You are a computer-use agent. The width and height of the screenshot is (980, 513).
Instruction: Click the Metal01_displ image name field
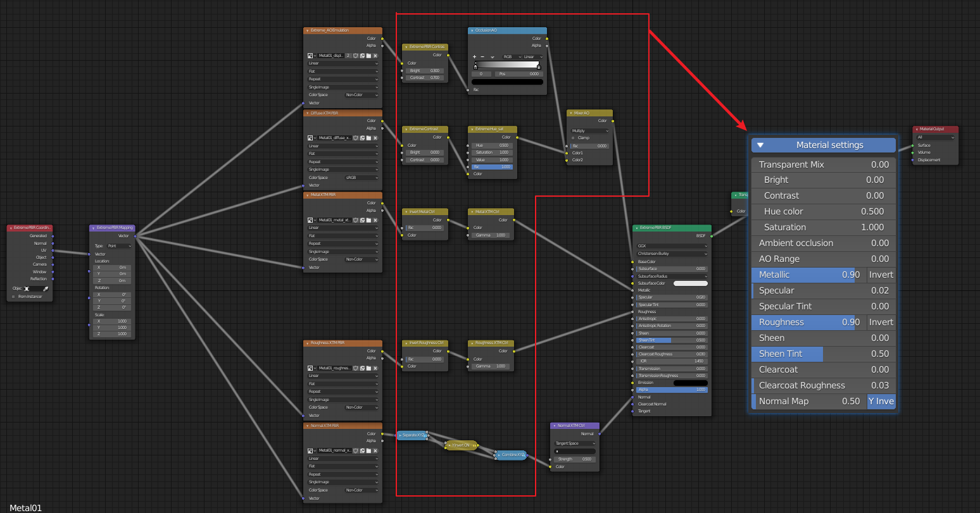coord(330,56)
